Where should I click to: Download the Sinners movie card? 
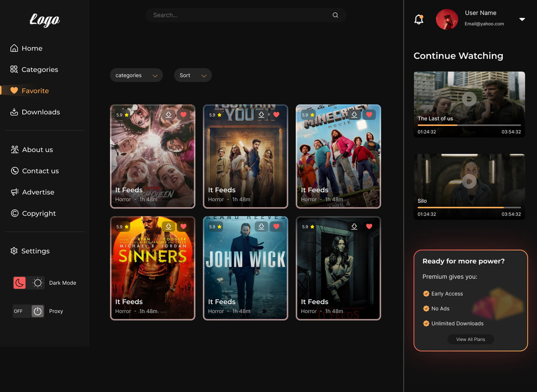(169, 226)
